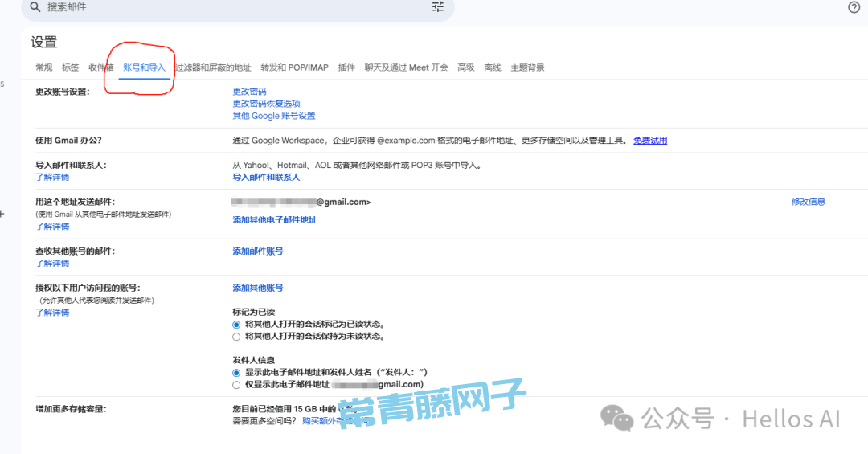This screenshot has width=868, height=454.
Task: Select 将其他人打开的会话标记为已读状态 radio option
Action: (236, 325)
